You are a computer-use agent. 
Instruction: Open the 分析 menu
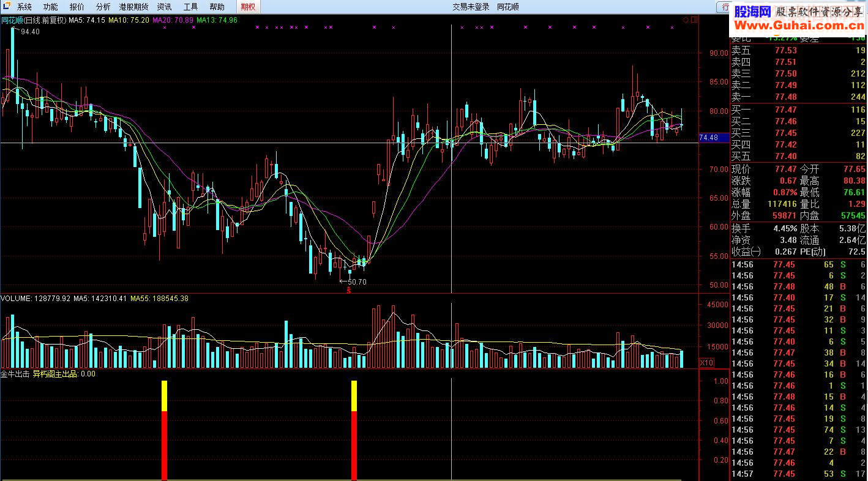click(103, 7)
